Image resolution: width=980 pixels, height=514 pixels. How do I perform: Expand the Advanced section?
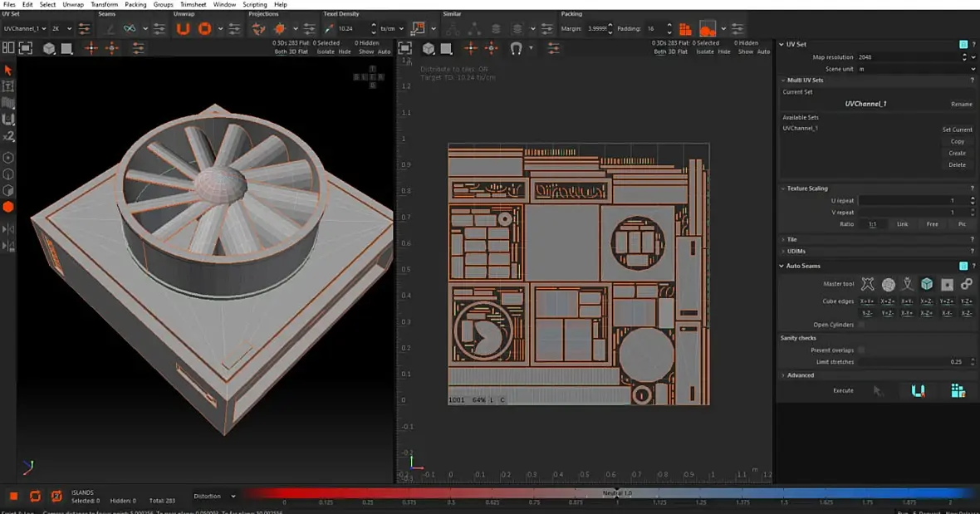point(801,375)
